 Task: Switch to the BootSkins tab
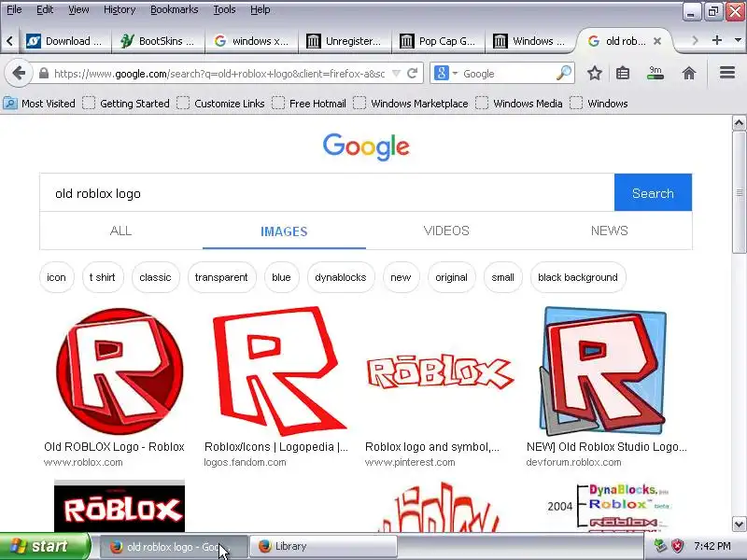coord(158,41)
